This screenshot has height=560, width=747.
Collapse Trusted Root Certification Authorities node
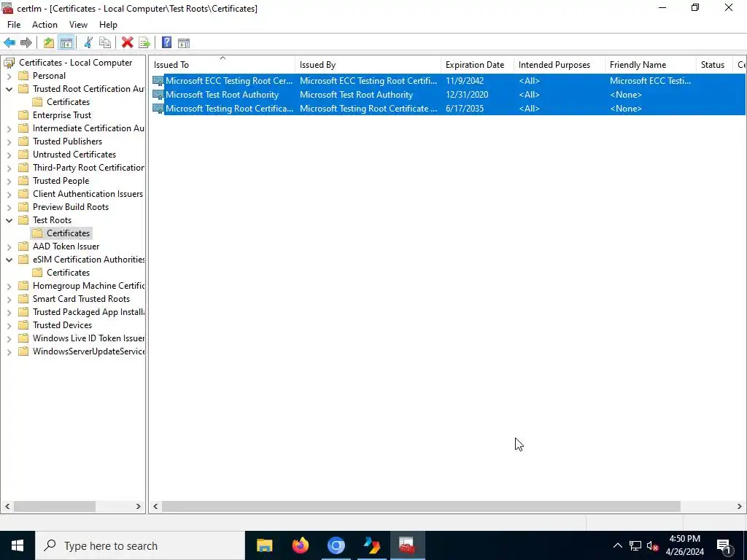pos(9,89)
